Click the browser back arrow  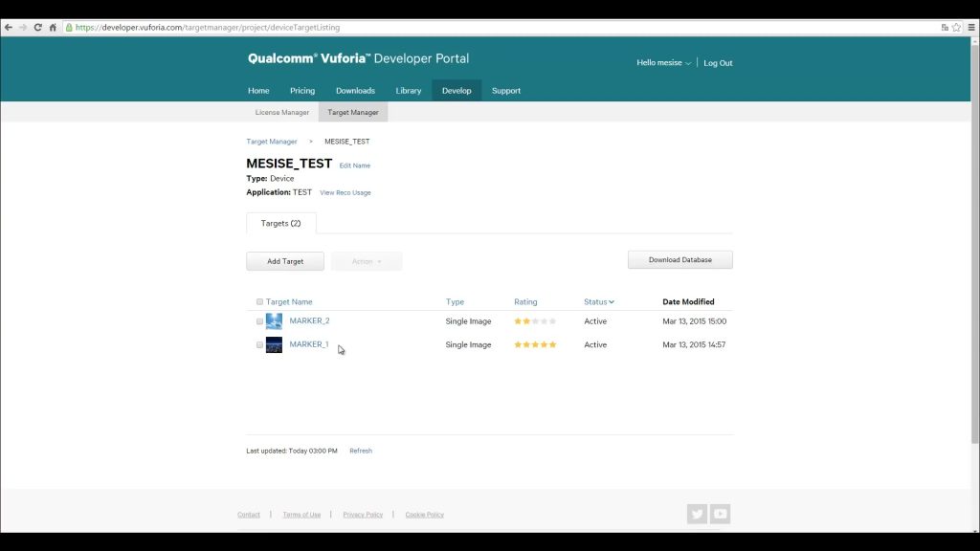coord(8,28)
